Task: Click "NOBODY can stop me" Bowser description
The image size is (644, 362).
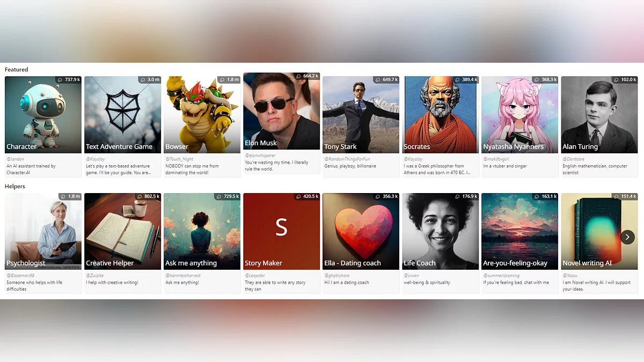Action: coord(192,169)
